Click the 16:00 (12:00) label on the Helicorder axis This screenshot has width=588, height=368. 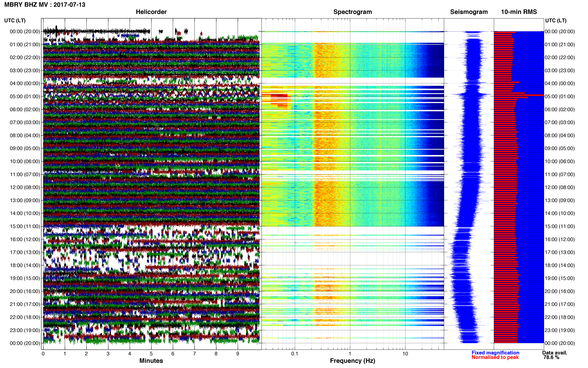click(25, 239)
